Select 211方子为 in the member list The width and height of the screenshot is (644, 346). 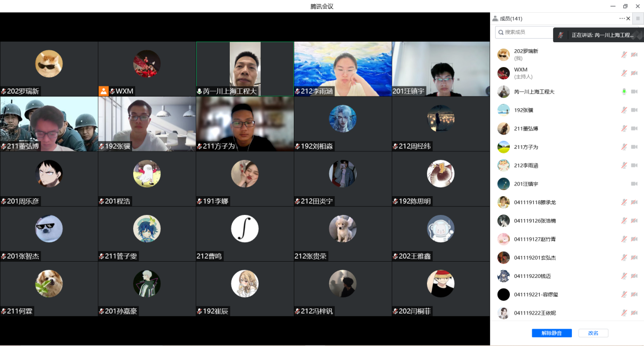coord(526,147)
